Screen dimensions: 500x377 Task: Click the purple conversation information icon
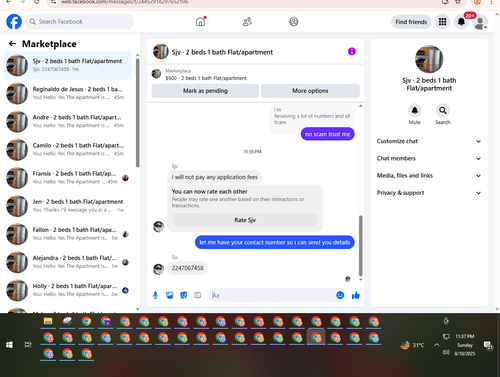coord(352,51)
